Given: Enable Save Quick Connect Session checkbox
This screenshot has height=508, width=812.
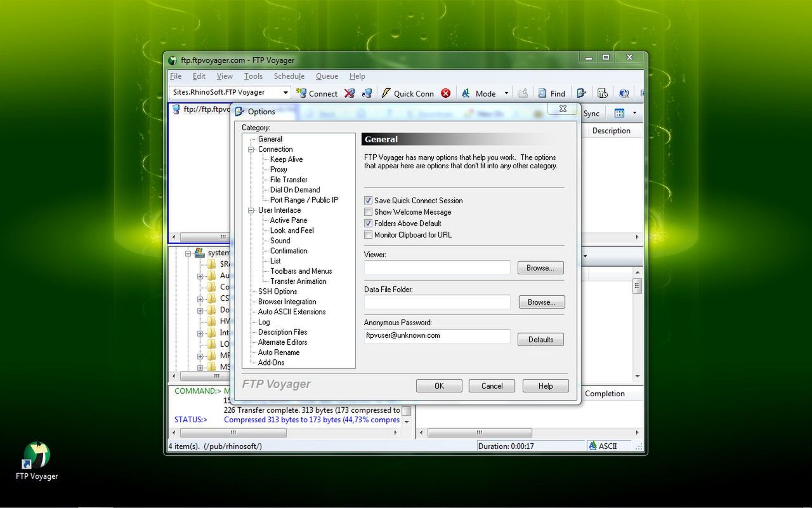Looking at the screenshot, I should click(368, 201).
